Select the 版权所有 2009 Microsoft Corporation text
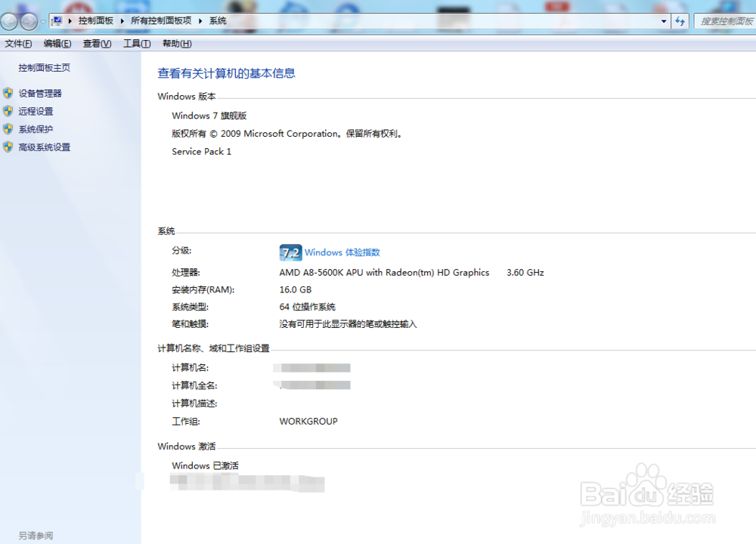This screenshot has height=544, width=756. [x=287, y=134]
